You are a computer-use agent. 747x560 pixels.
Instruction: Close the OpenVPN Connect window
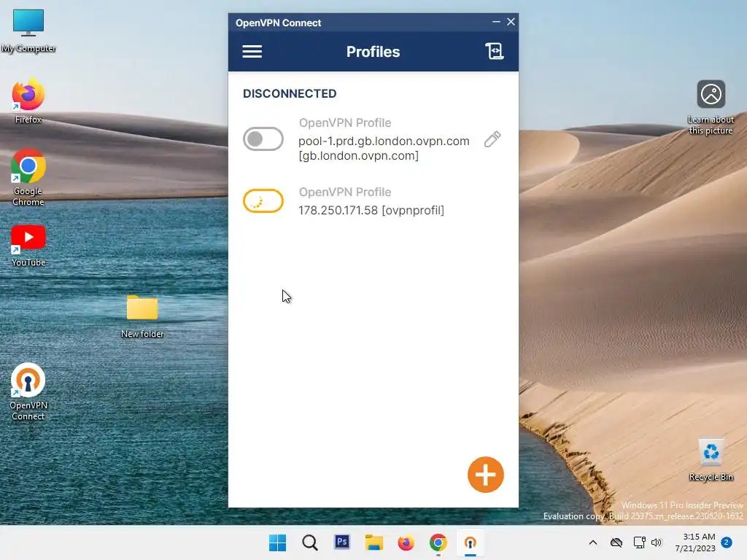point(511,22)
